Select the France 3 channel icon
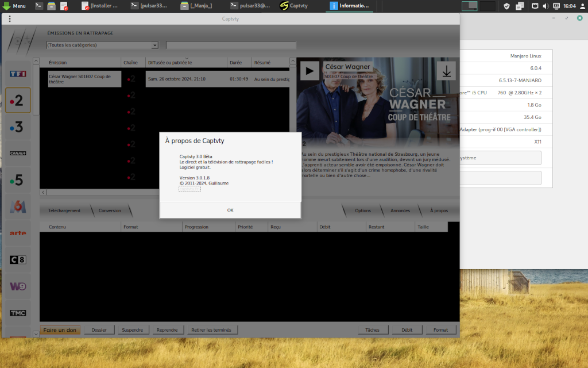Viewport: 588px width, 368px height. [17, 126]
